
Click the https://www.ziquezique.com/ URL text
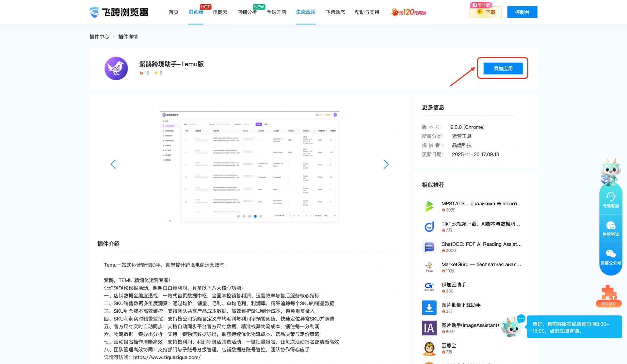[x=167, y=357]
